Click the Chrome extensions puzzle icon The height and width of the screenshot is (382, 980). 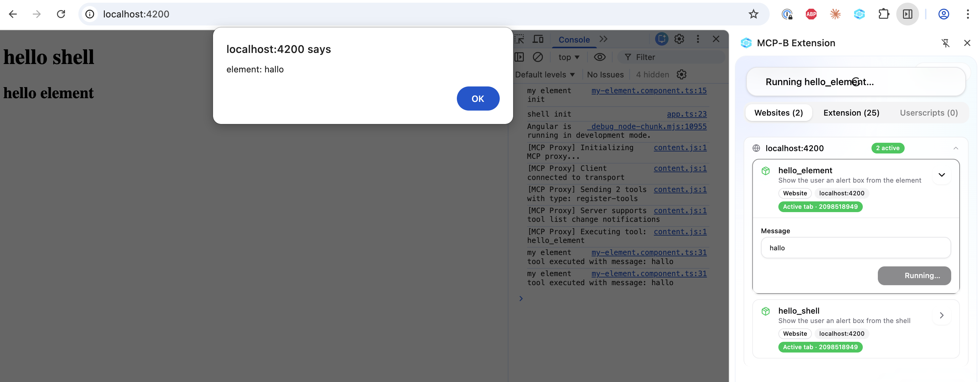coord(884,14)
